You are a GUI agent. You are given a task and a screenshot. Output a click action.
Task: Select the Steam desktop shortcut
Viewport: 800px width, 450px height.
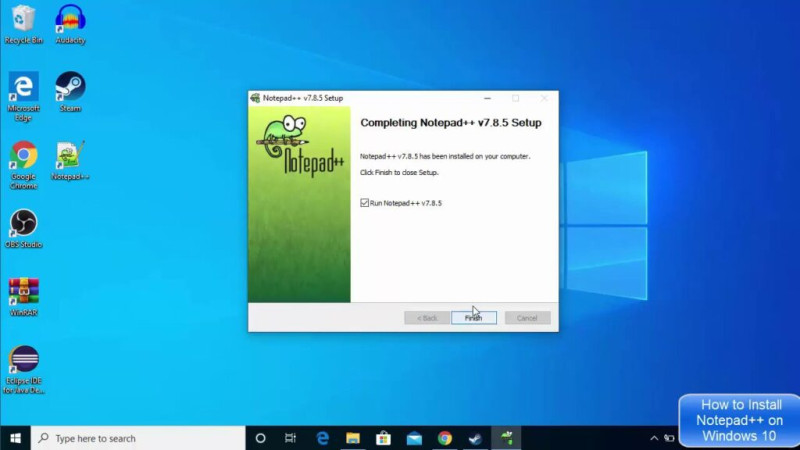70,92
